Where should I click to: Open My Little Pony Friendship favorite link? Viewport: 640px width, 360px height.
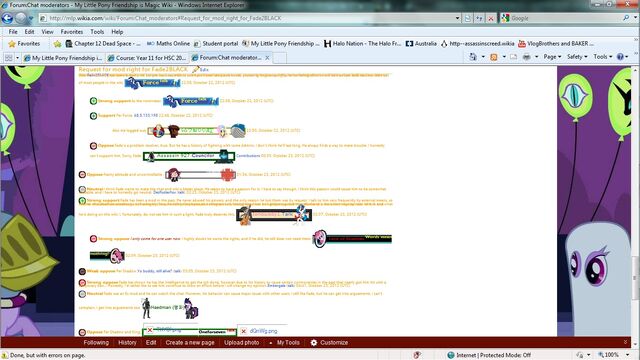coord(281,43)
